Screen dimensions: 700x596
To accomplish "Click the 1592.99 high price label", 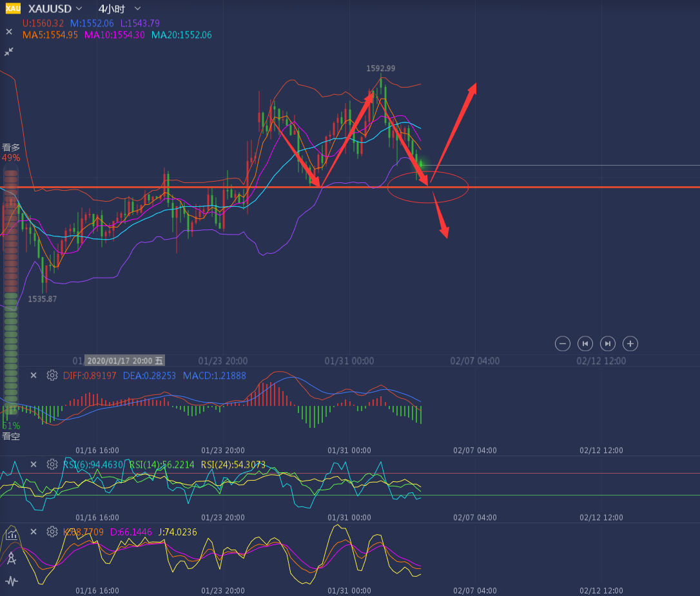I will (x=380, y=68).
